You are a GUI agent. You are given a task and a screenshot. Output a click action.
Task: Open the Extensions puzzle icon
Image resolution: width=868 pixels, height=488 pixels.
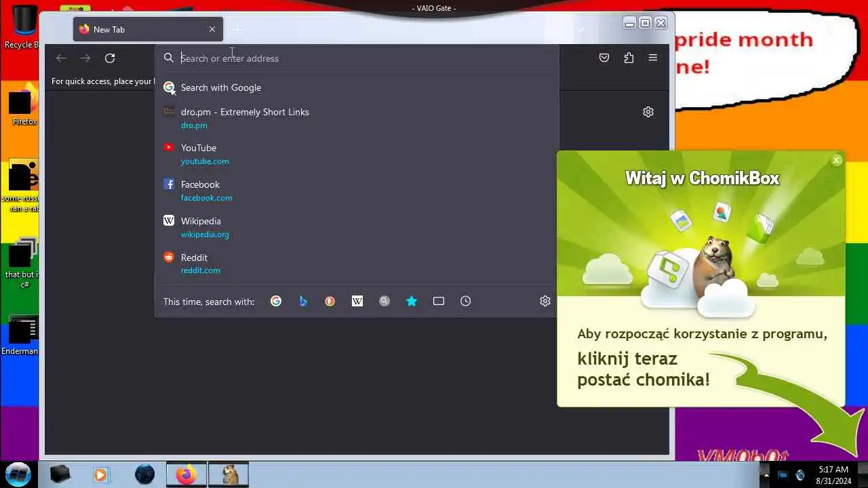coord(629,58)
